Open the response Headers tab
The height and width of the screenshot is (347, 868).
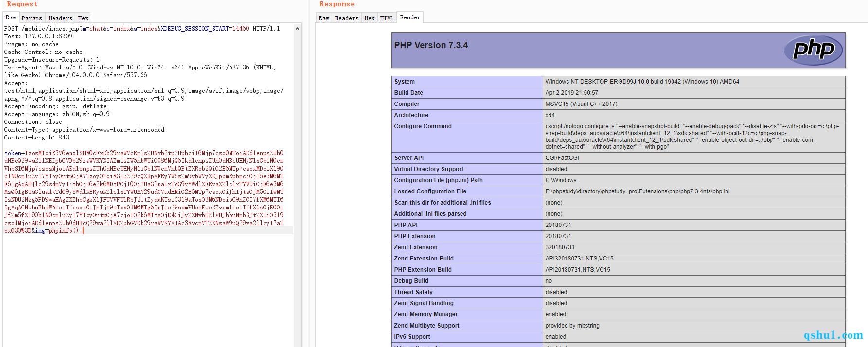(x=347, y=18)
